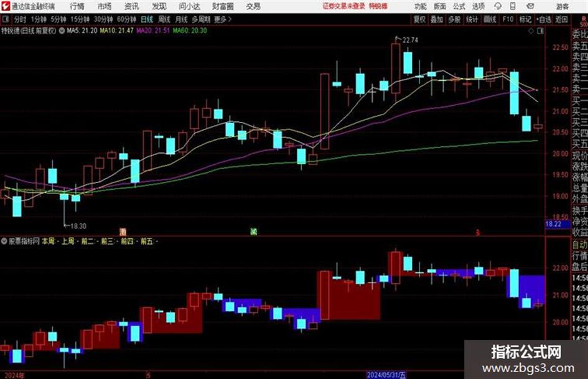Image resolution: width=588 pixels, height=379 pixels.
Task: Click the 多股 multi-stock button
Action: coord(454,19)
